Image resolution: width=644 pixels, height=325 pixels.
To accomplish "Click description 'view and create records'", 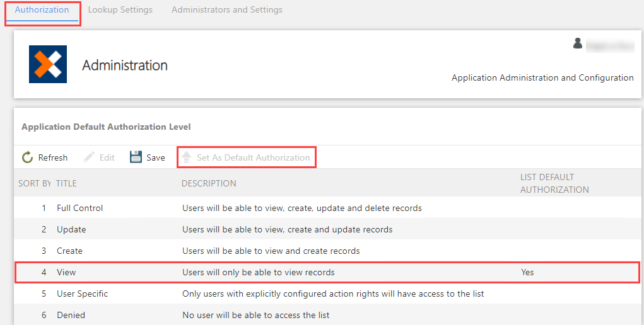I will click(271, 251).
